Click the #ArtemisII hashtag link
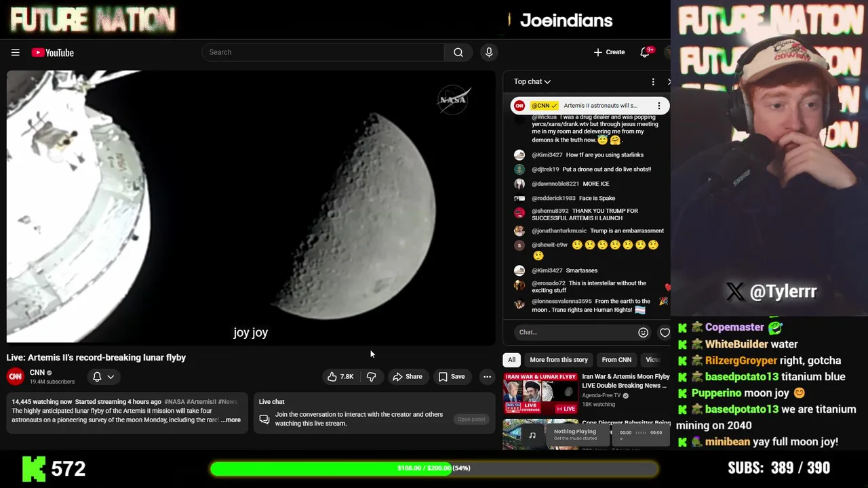This screenshot has height=488, width=868. pyautogui.click(x=201, y=402)
